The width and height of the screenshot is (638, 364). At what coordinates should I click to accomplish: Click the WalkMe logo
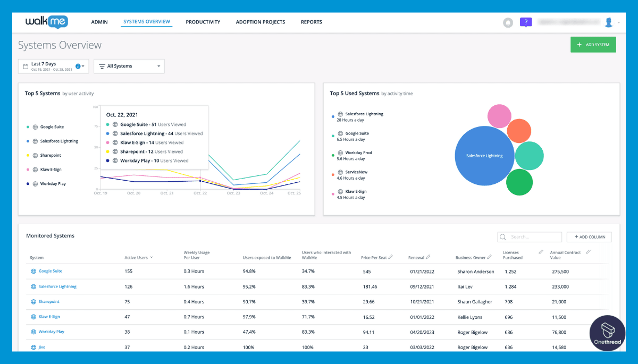pos(47,22)
